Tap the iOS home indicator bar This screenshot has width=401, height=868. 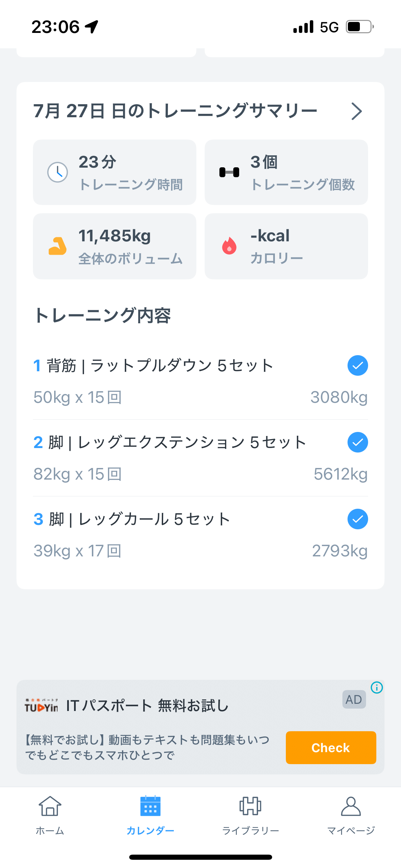point(200,857)
